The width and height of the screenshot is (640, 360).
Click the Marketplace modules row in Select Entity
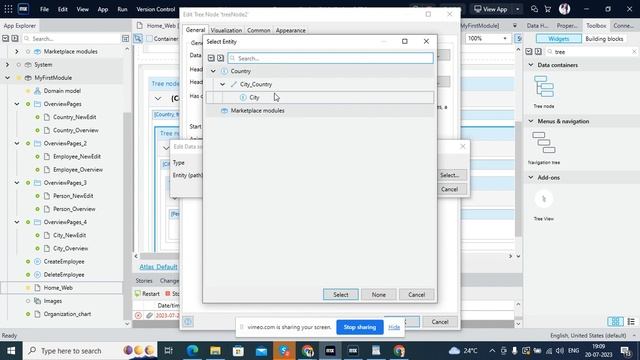[x=320, y=110]
